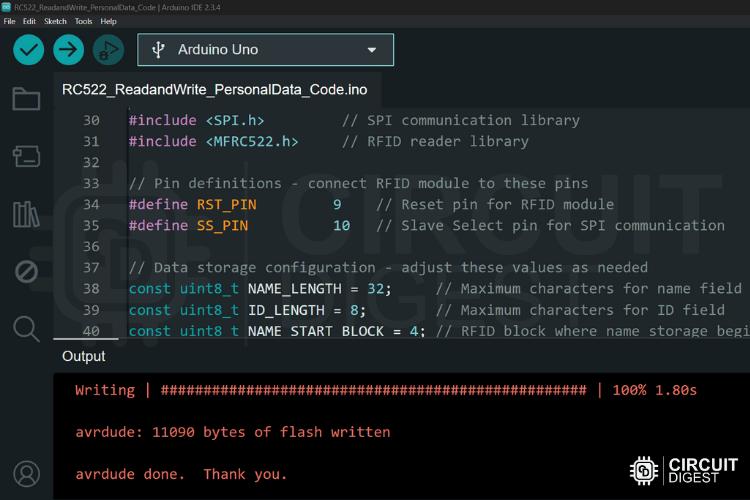750x500 pixels.
Task: Open the Debug panel in sidebar
Action: (26, 271)
